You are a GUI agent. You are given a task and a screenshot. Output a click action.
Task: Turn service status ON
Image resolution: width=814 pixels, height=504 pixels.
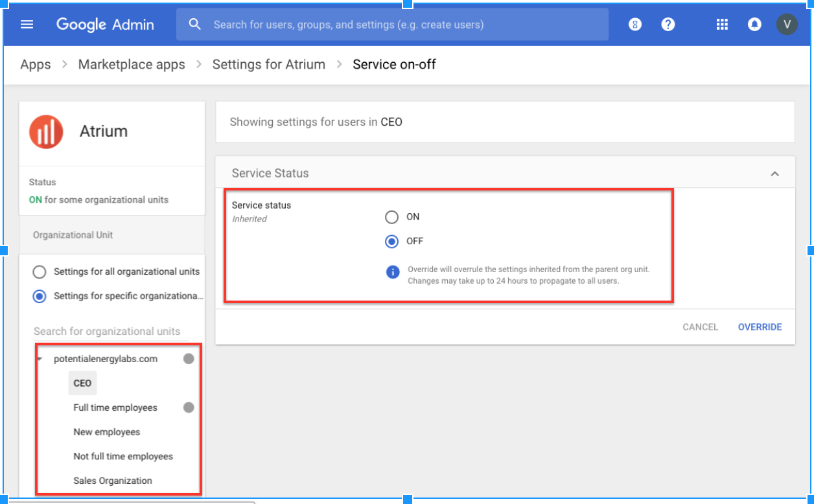pos(391,217)
